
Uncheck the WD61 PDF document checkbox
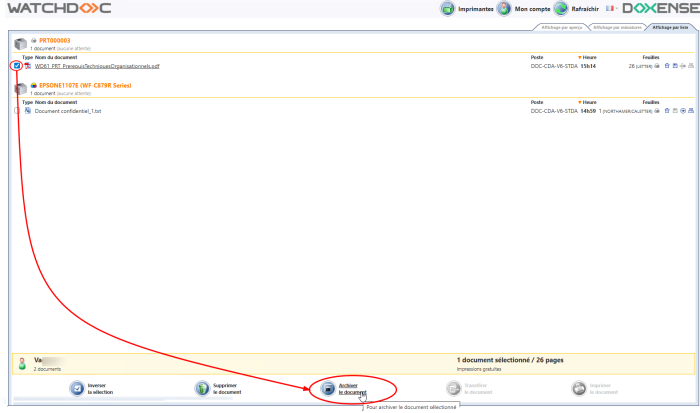point(17,66)
